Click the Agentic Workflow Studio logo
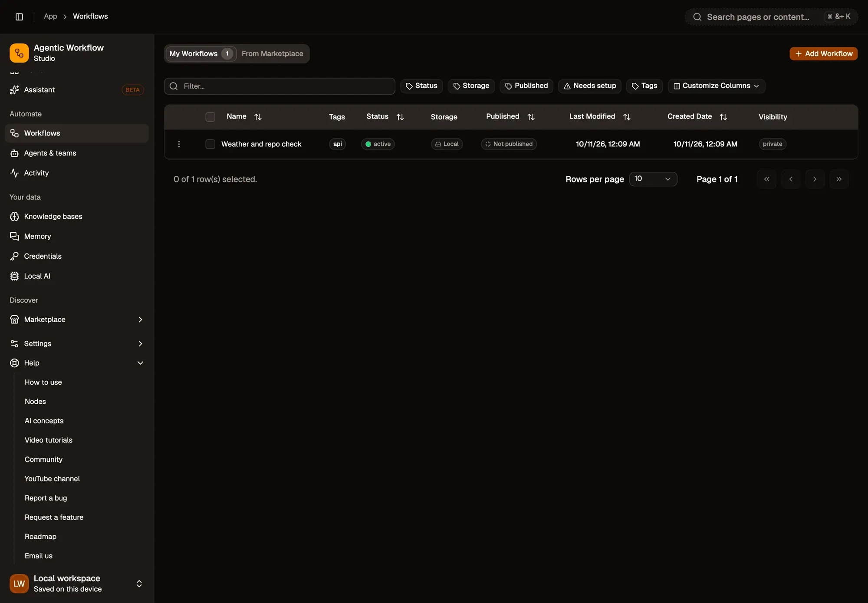868x603 pixels. [x=19, y=53]
